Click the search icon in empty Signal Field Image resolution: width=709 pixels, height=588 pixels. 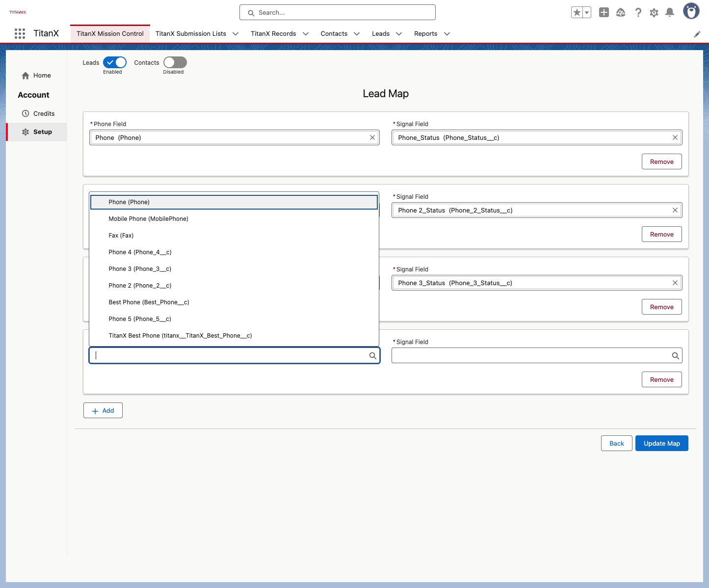pos(676,356)
